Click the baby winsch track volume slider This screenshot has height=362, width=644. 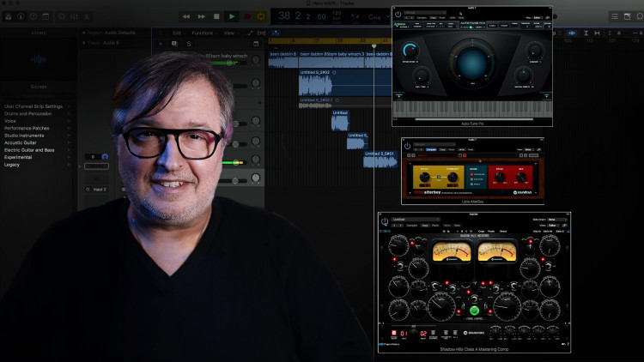point(230,63)
